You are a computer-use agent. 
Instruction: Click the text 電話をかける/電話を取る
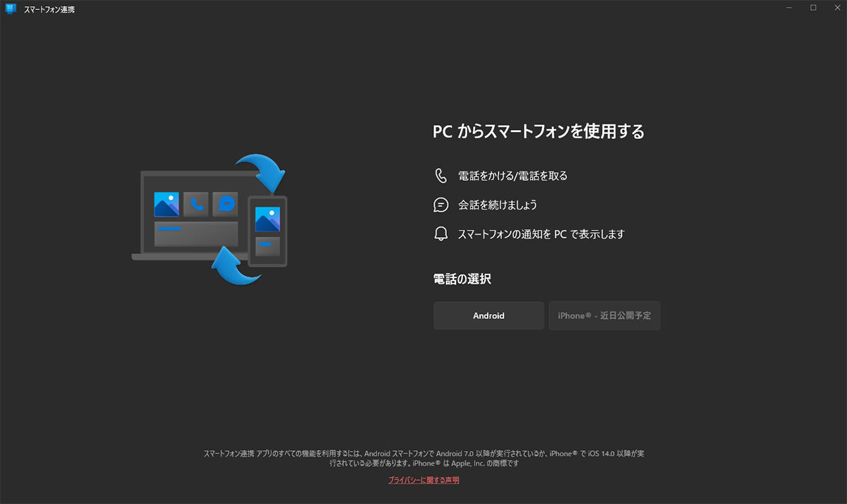(x=512, y=176)
